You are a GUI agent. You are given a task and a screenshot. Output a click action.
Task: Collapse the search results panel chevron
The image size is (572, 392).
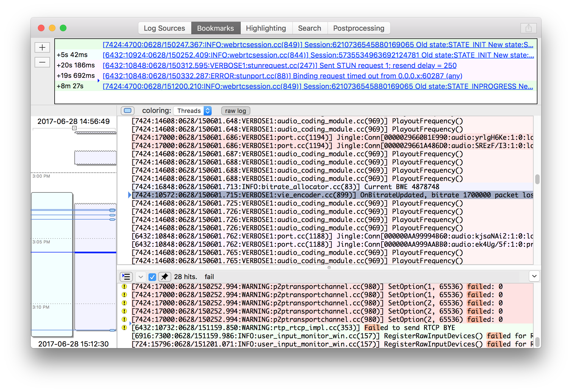[x=534, y=276]
